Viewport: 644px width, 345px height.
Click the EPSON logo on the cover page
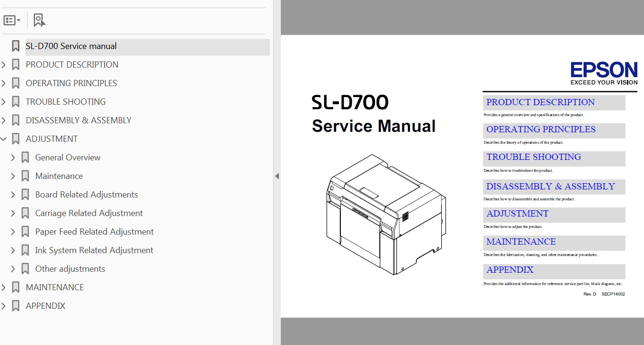point(604,73)
